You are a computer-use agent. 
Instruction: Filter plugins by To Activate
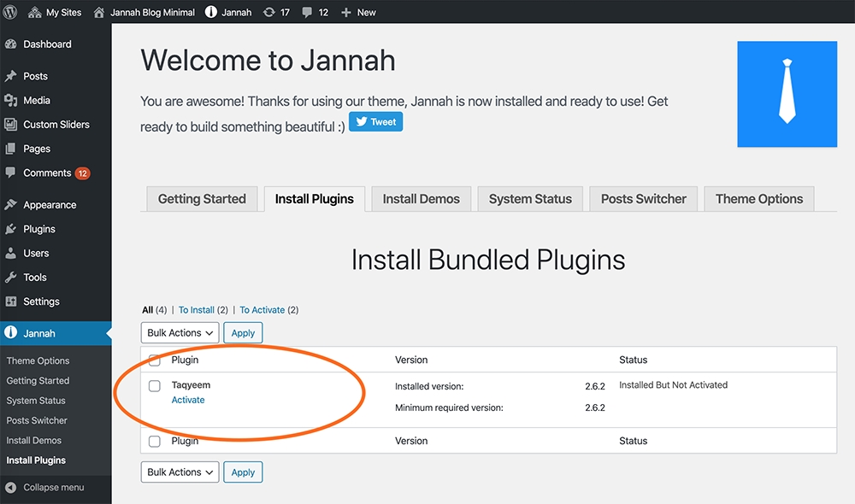pyautogui.click(x=262, y=310)
